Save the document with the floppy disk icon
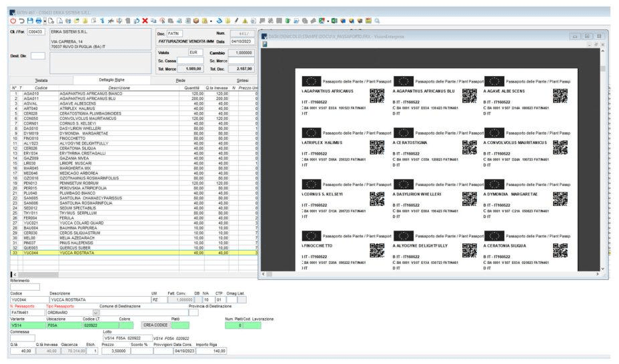 pyautogui.click(x=30, y=21)
